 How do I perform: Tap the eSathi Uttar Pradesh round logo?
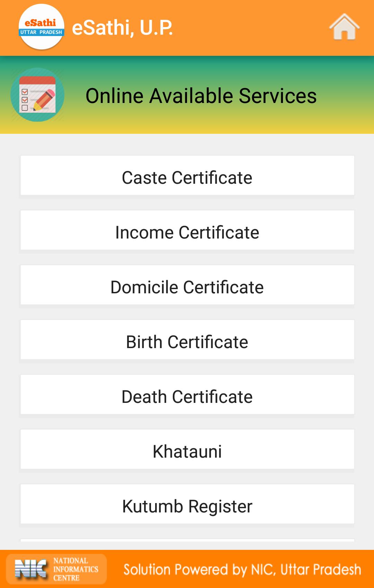click(42, 27)
